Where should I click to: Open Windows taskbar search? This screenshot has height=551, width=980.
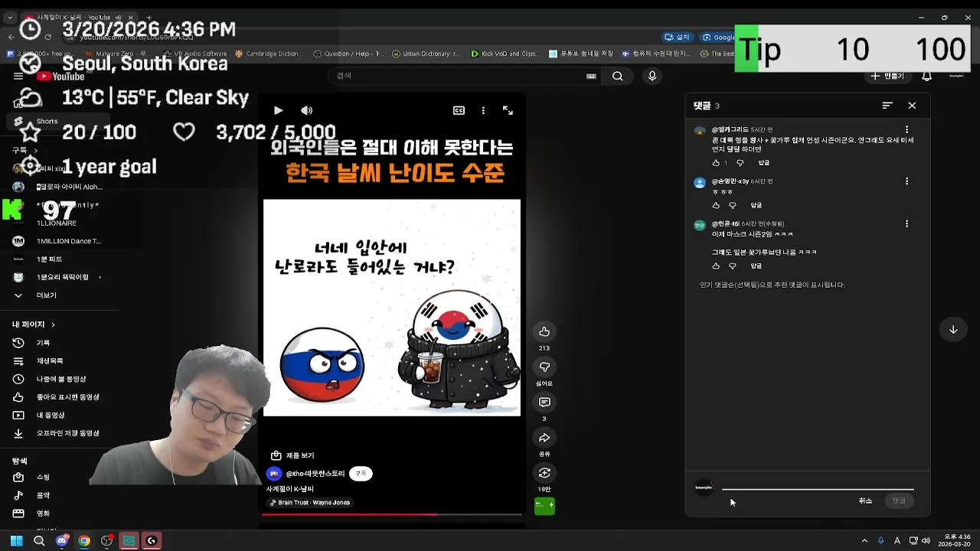39,541
